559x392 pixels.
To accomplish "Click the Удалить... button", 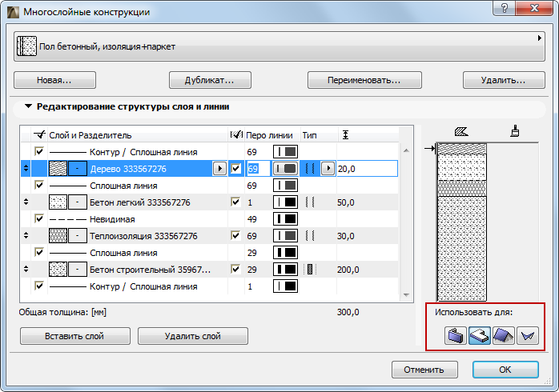I will point(504,80).
